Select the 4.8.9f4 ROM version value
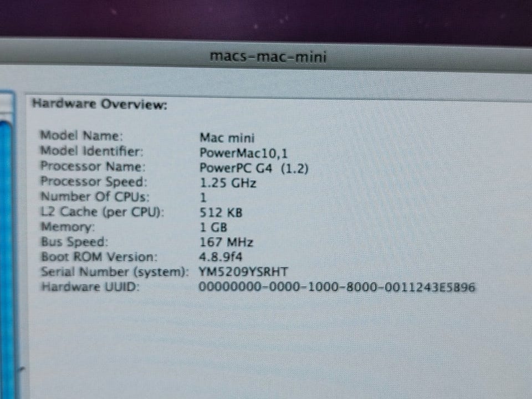532x399 pixels. pos(221,257)
